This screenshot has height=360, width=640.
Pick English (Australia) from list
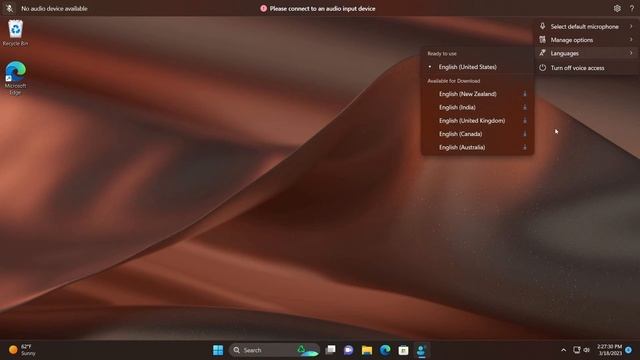pyautogui.click(x=477, y=147)
